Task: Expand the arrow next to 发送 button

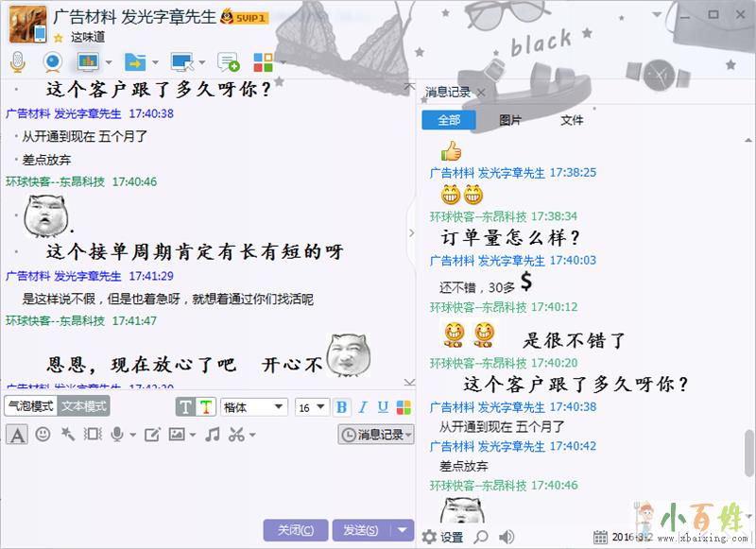Action: (404, 530)
